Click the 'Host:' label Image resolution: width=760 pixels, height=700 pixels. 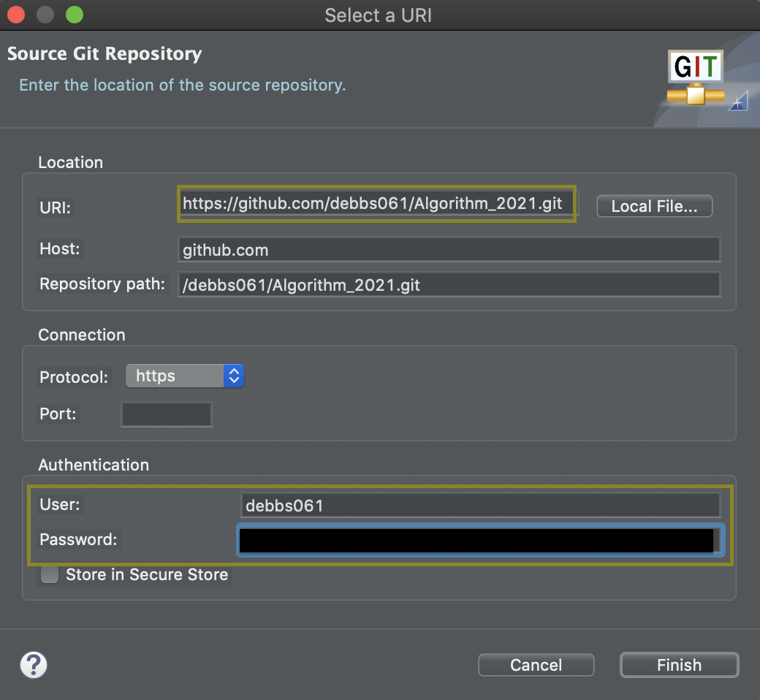click(x=60, y=248)
